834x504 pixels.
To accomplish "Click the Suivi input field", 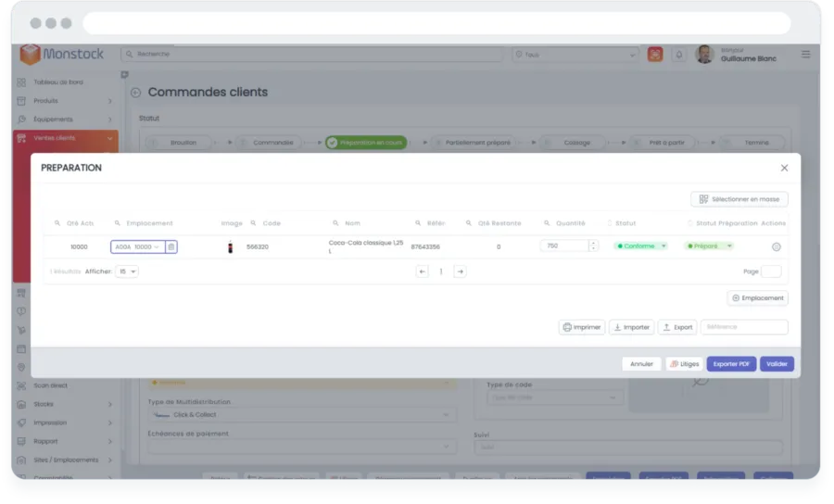I will (627, 447).
